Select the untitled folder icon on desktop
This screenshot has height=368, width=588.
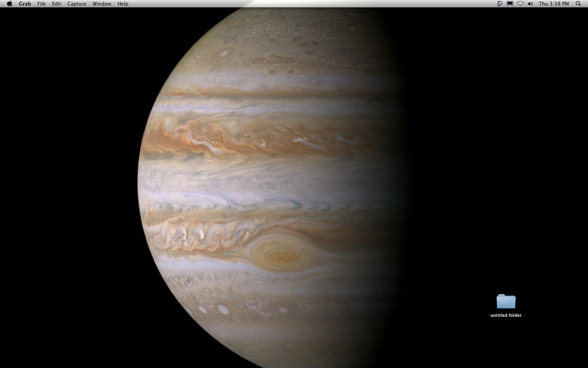pyautogui.click(x=506, y=301)
